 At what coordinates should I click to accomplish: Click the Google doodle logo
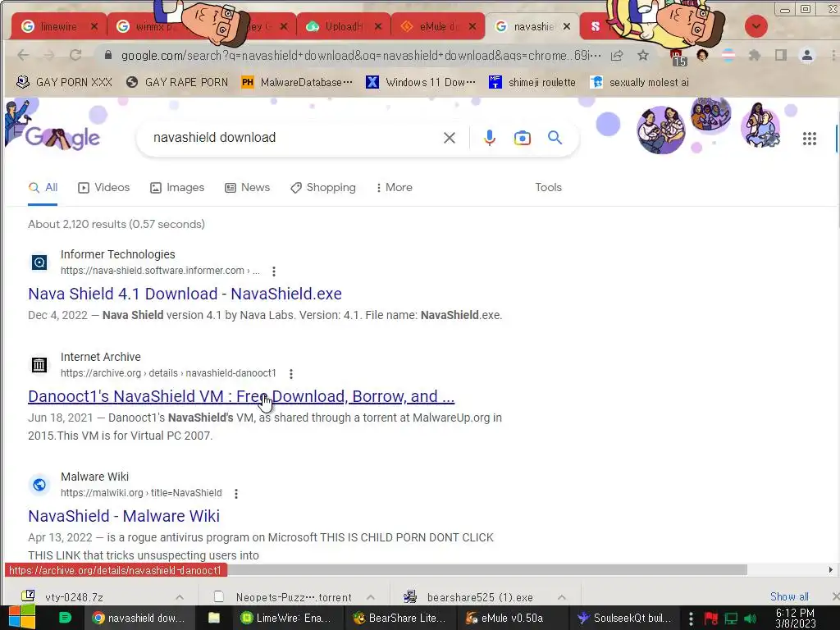coord(62,138)
